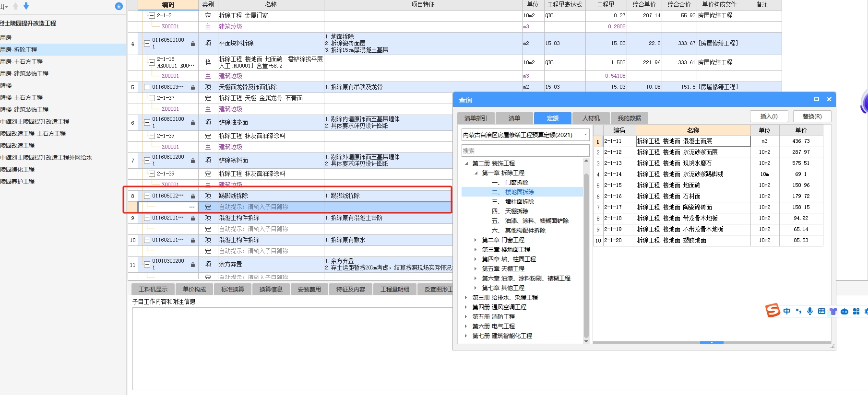The height and width of the screenshot is (395, 868).
Task: Switch to 清单指引 tab
Action: click(x=476, y=118)
